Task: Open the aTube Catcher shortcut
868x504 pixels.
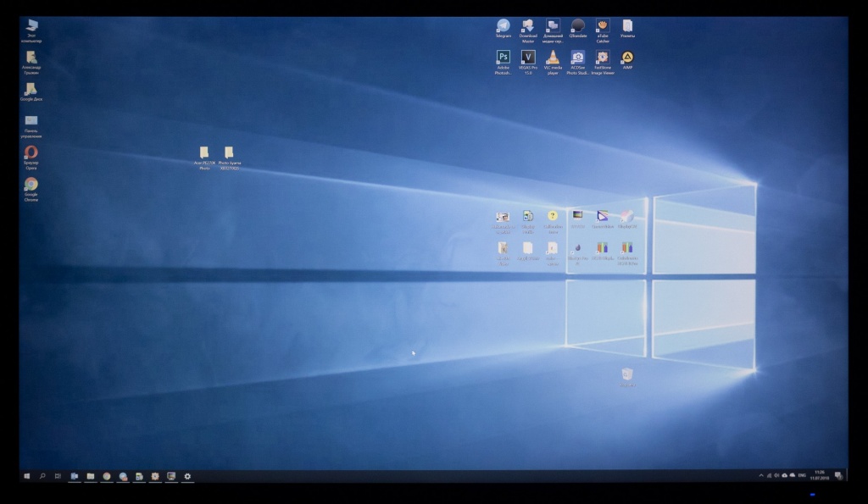Action: [603, 26]
